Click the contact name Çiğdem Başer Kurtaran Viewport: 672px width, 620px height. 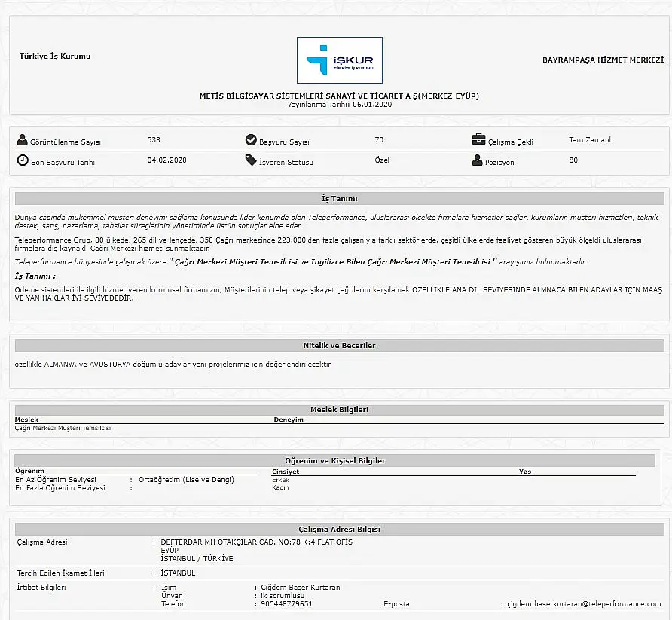click(x=301, y=588)
